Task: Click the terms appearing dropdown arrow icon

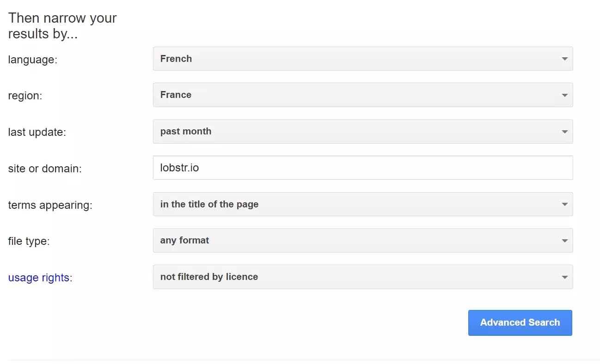Action: (x=564, y=204)
